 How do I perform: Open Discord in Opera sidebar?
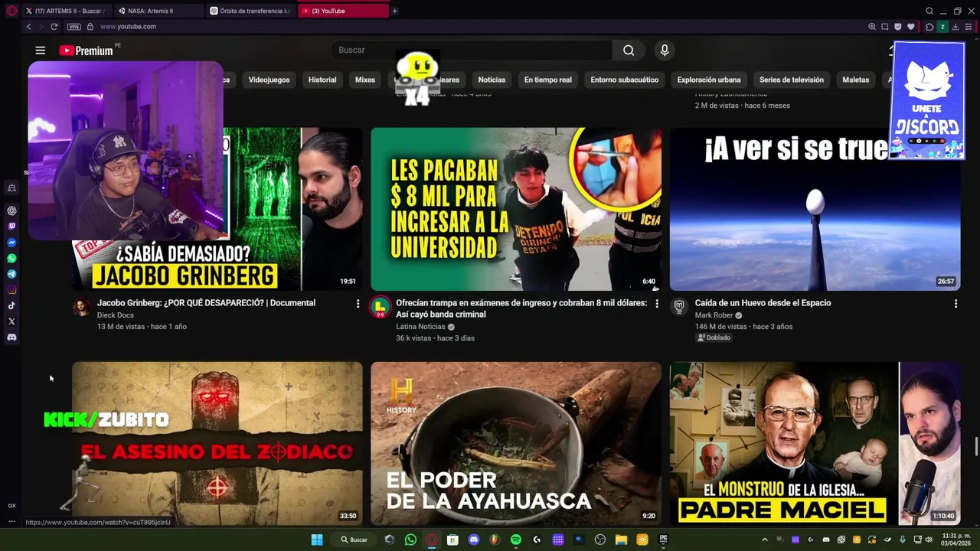(11, 337)
